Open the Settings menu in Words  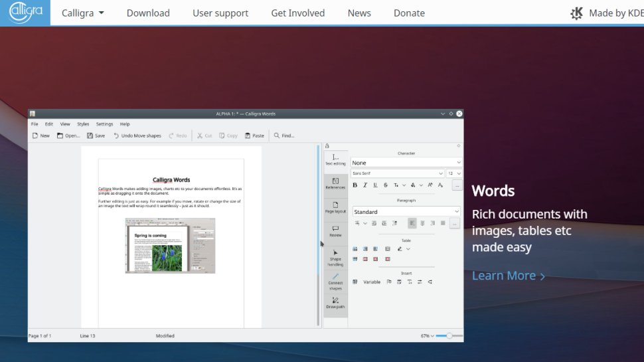pyautogui.click(x=104, y=124)
